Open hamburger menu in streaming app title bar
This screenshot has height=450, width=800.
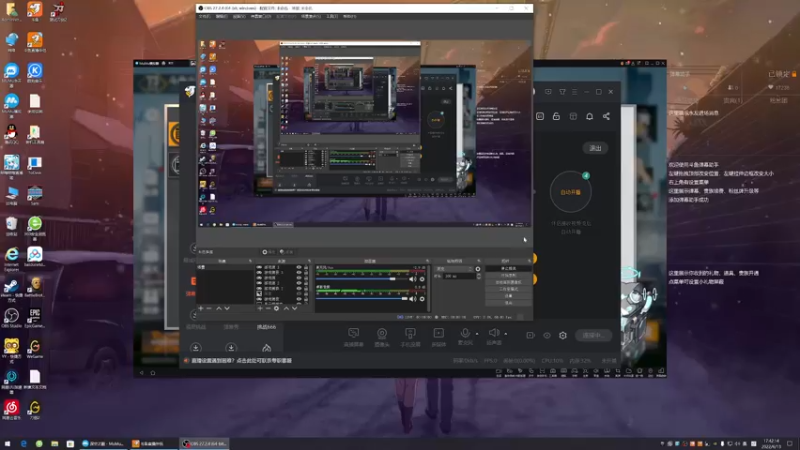(574, 92)
